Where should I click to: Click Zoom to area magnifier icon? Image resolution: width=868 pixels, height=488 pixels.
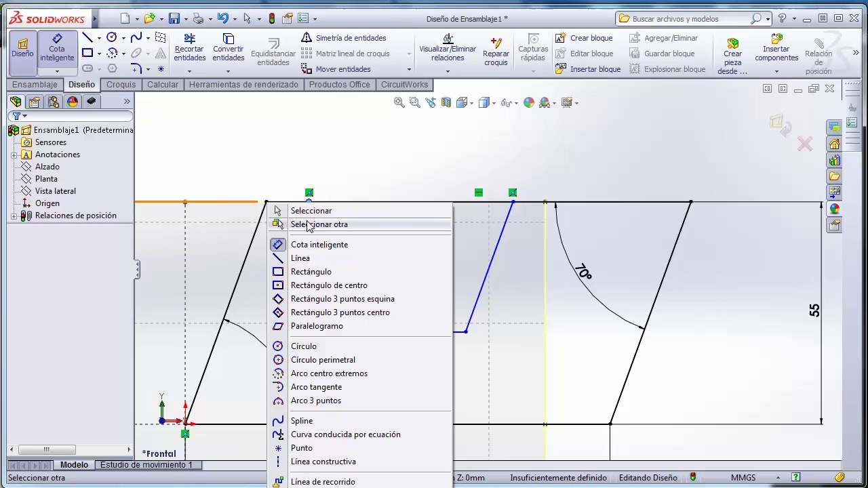[415, 102]
